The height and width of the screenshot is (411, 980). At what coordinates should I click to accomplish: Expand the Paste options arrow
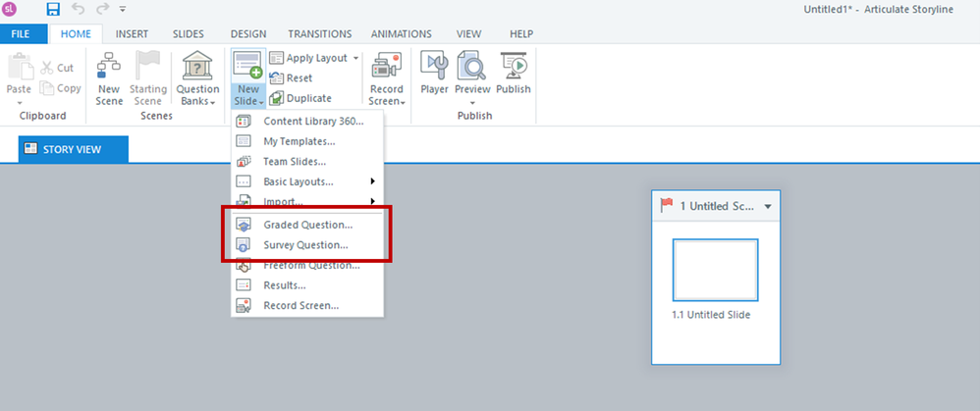(x=19, y=102)
